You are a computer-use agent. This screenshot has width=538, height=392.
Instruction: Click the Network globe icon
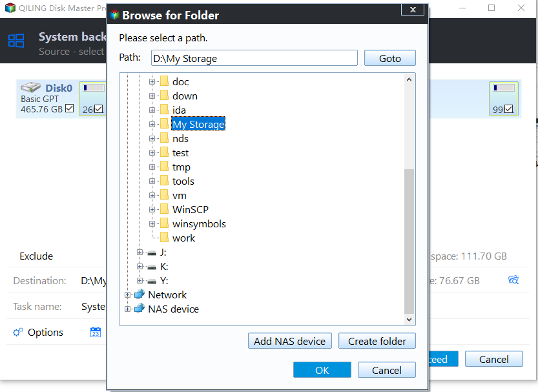[x=140, y=294]
